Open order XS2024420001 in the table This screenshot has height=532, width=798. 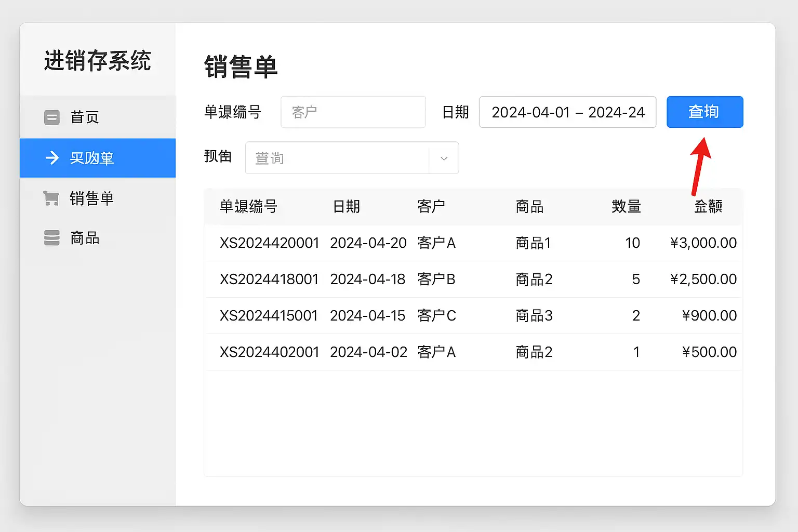pos(269,243)
